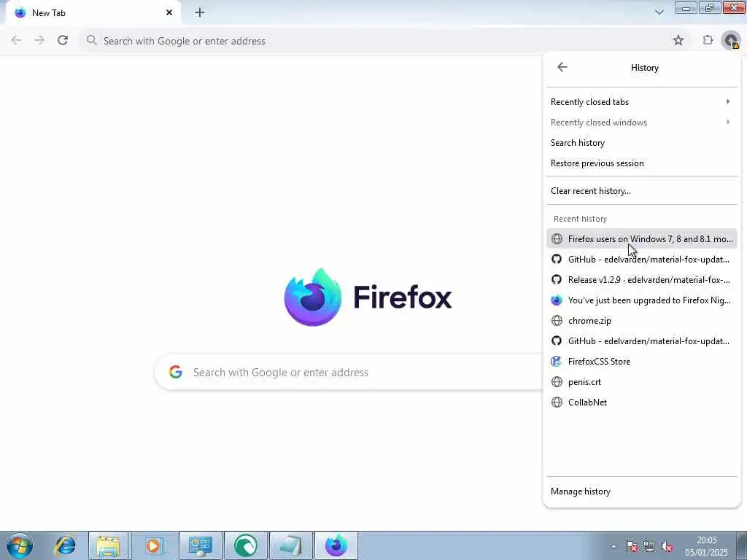Image resolution: width=747 pixels, height=560 pixels.
Task: Expand Recently closed windows submenu
Action: tap(642, 122)
